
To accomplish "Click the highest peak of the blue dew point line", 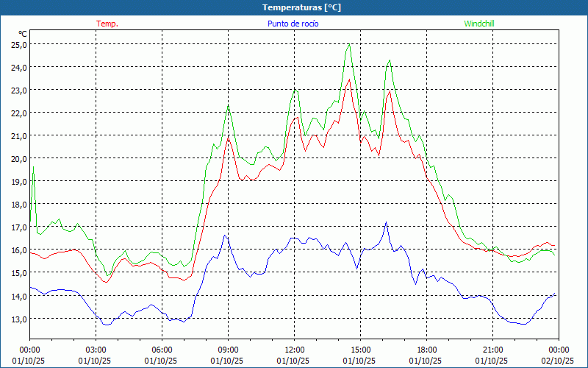I will [386, 222].
